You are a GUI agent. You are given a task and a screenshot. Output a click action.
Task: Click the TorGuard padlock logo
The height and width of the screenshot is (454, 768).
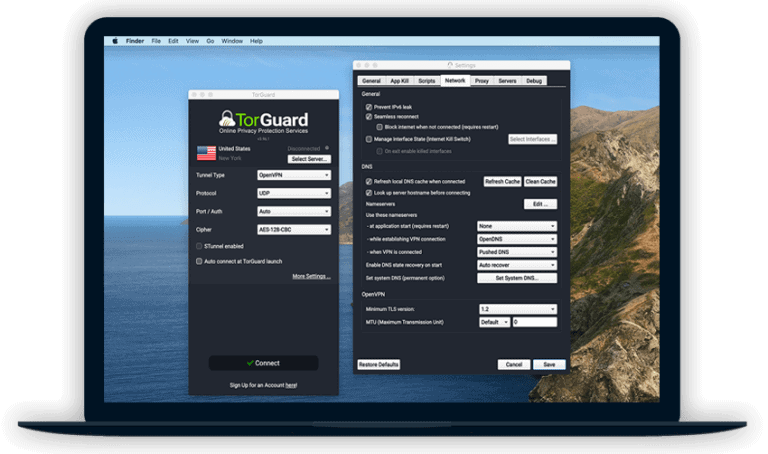(226, 119)
